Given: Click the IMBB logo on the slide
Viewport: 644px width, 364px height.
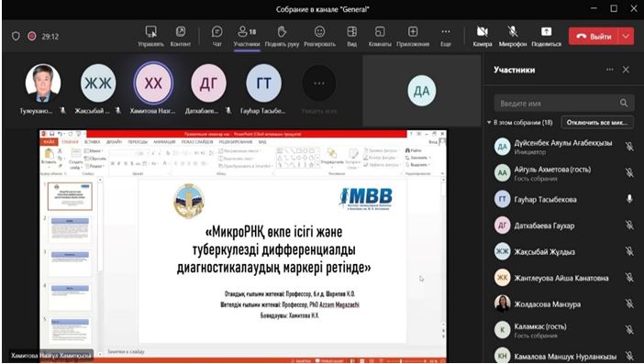Looking at the screenshot, I should [365, 199].
